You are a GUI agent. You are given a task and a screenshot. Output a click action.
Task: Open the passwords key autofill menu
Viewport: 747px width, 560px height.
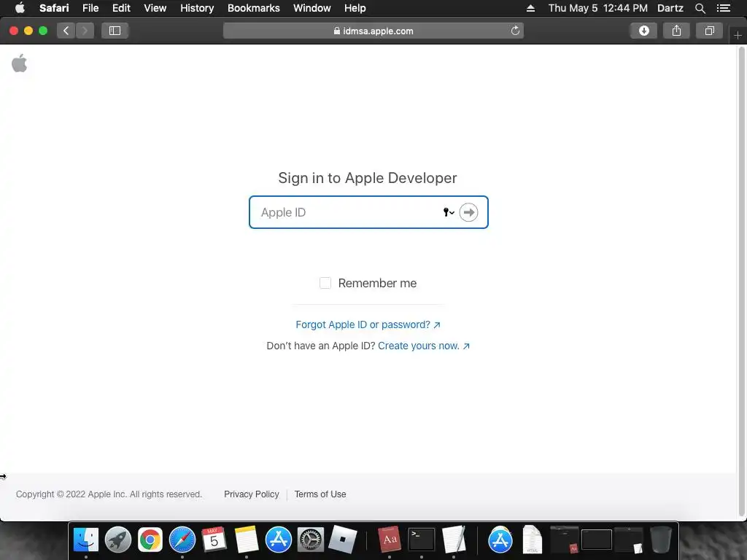click(x=449, y=212)
